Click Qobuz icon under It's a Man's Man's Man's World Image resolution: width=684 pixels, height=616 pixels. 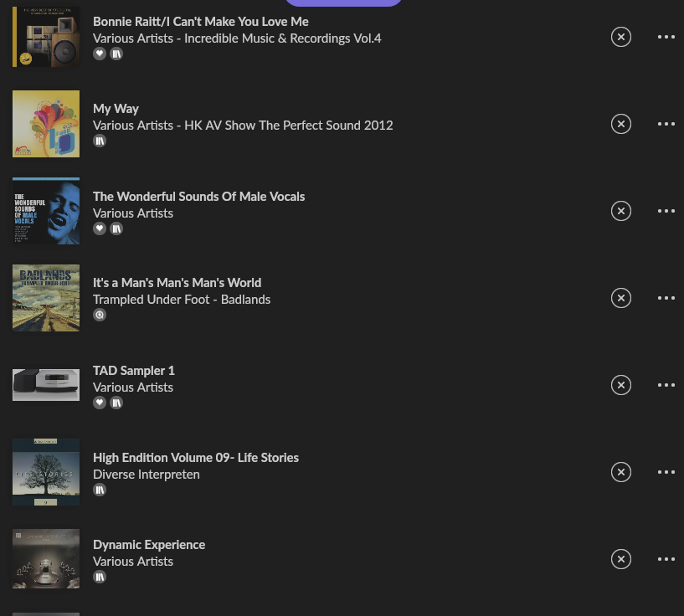pos(100,315)
